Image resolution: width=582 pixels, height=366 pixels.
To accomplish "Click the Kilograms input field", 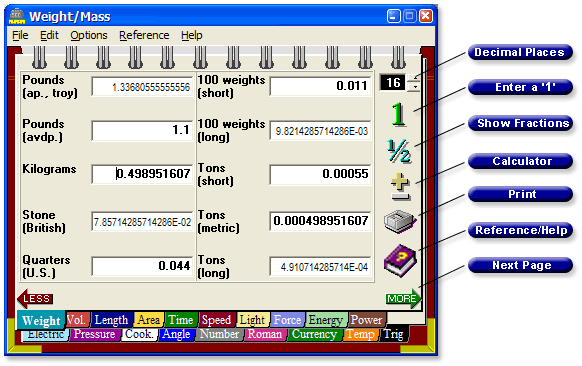I will pos(143,174).
